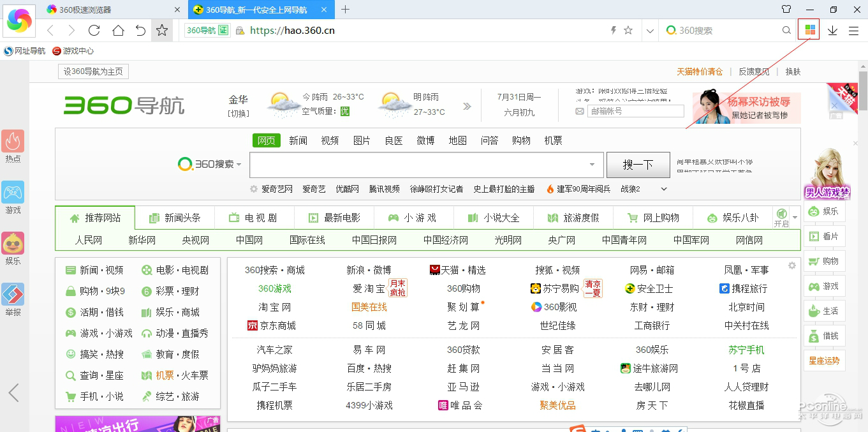Open the colorful extensions grid icon
868x432 pixels.
(810, 30)
